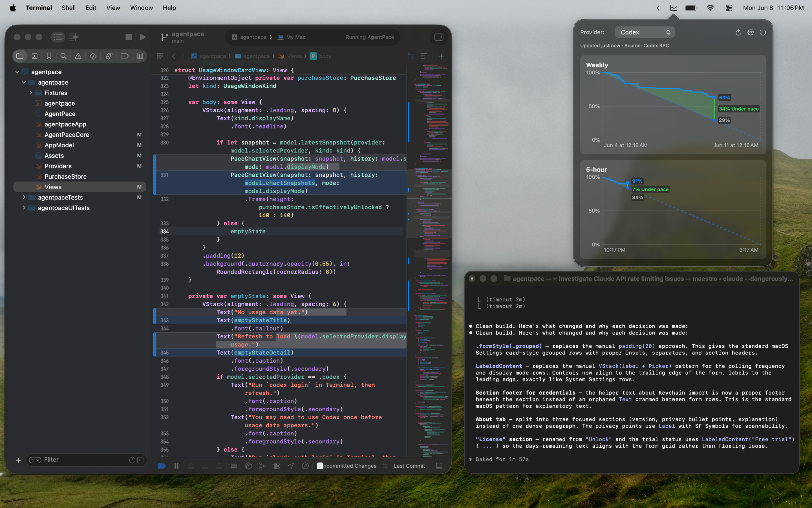The height and width of the screenshot is (508, 812).
Task: Open the Test navigator diamond icon
Action: coord(93,56)
